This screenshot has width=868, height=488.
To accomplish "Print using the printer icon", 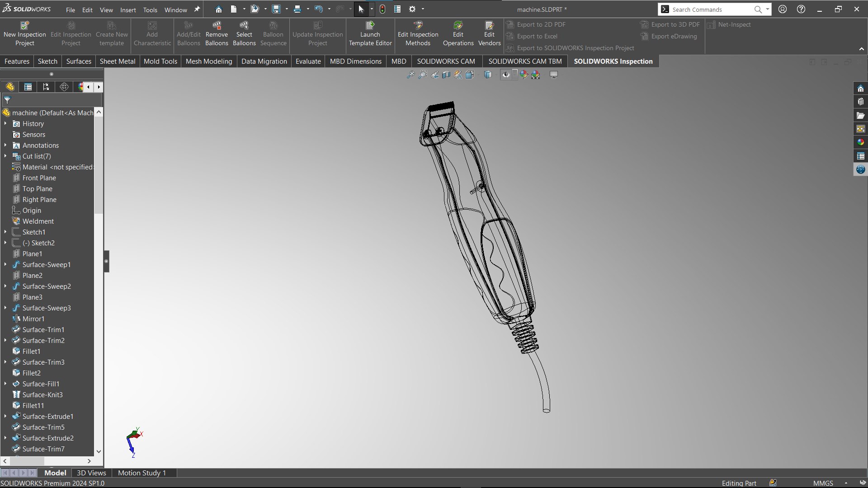I will click(x=297, y=9).
